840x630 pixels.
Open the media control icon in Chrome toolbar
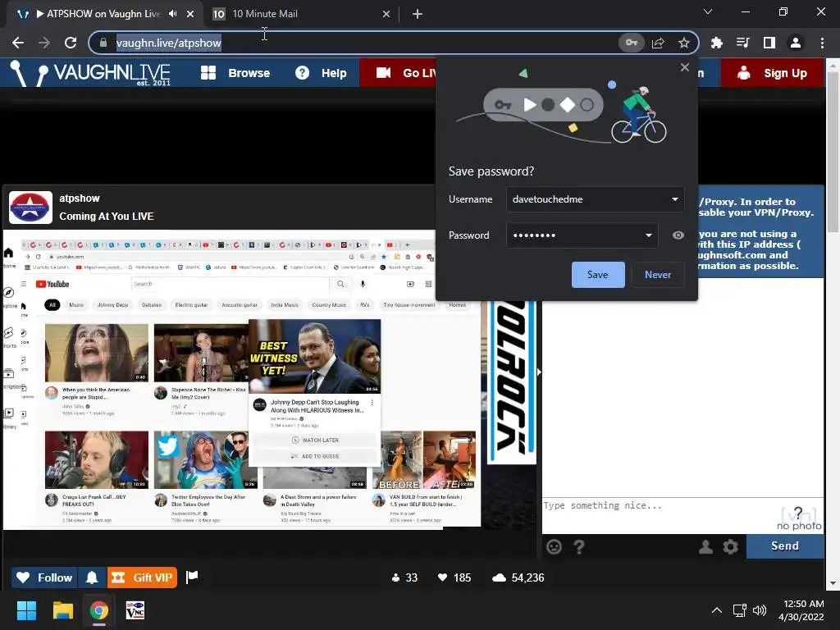click(742, 43)
